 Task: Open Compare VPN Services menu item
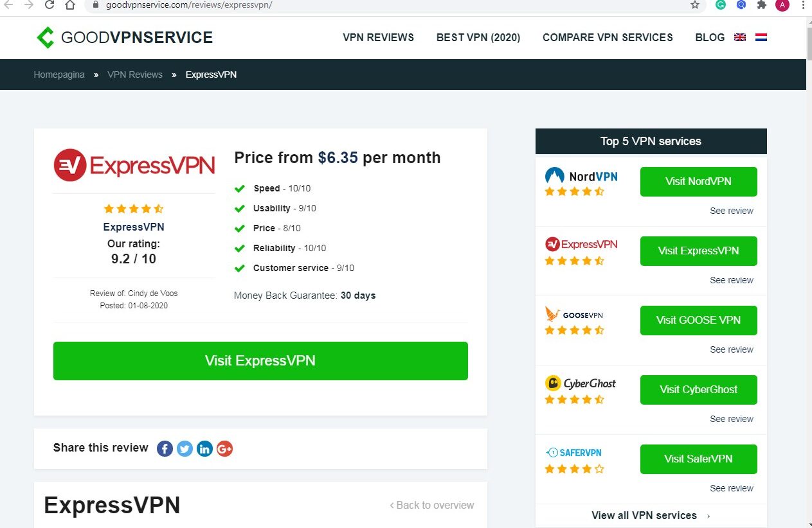608,37
